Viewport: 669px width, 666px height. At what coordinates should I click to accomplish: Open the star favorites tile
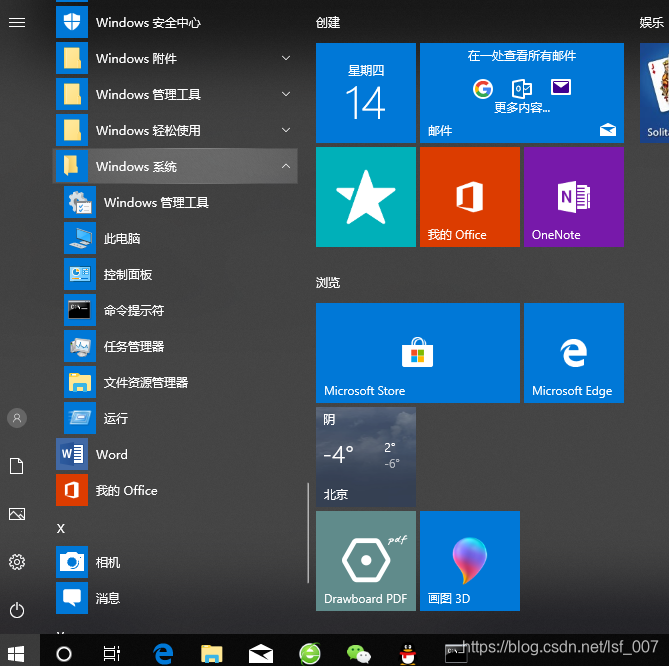(366, 197)
